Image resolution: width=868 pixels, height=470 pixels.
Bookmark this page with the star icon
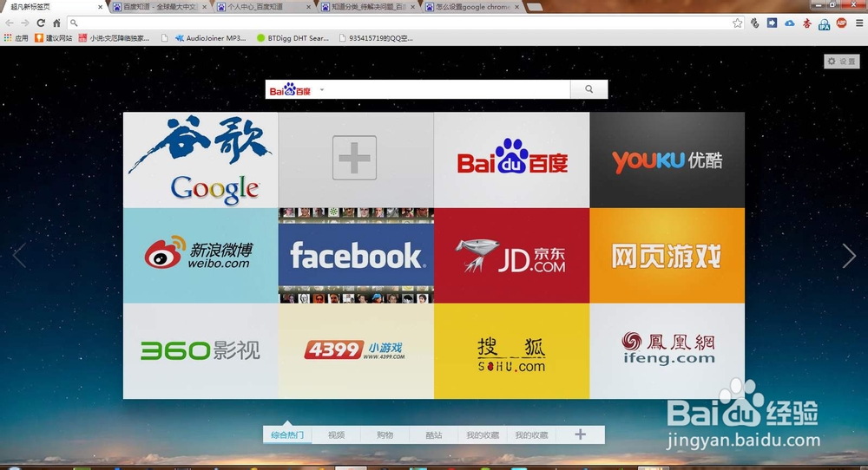[737, 23]
